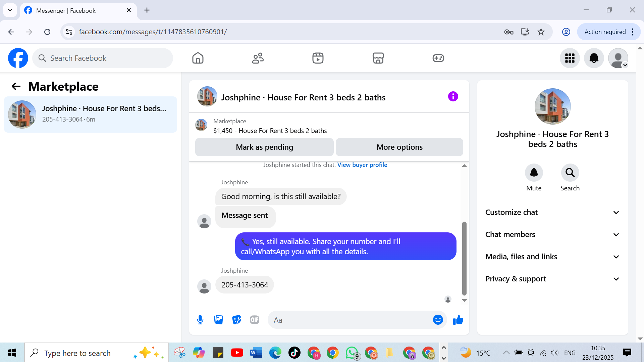Screen dimensions: 644x362
Task: Open the Friends icon in top navigation
Action: click(x=258, y=58)
